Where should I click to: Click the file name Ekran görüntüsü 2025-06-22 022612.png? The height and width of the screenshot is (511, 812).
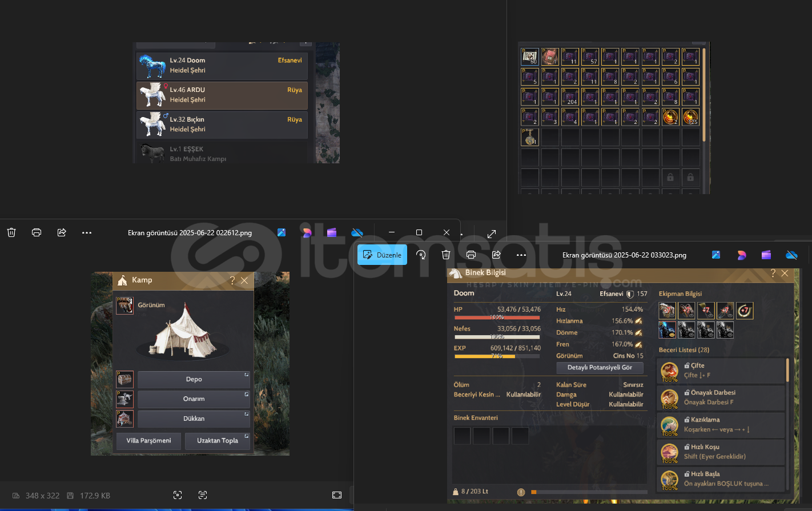pyautogui.click(x=190, y=233)
